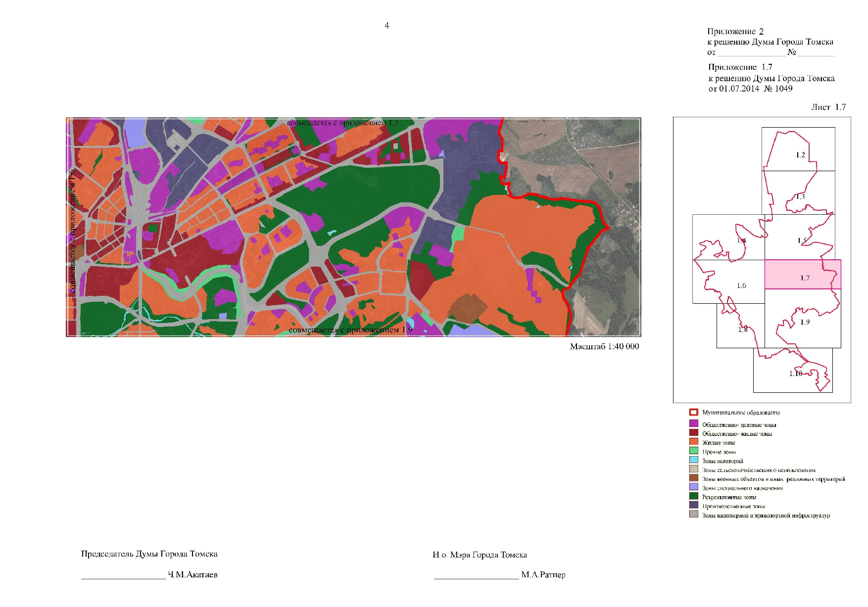Select the indigo Производственные зоны legend swatch
This screenshot has width=868, height=607.
coord(693,506)
